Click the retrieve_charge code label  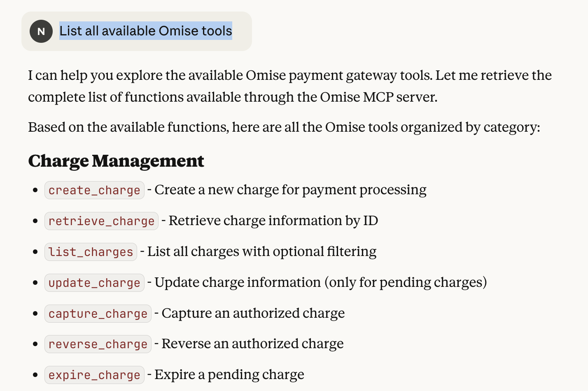coord(101,221)
